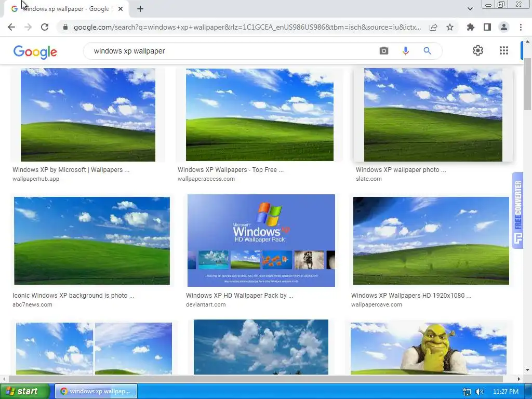532x399 pixels.
Task: Open 'Windows XP by Microsoft | Wallpapers' link
Action: click(x=71, y=170)
